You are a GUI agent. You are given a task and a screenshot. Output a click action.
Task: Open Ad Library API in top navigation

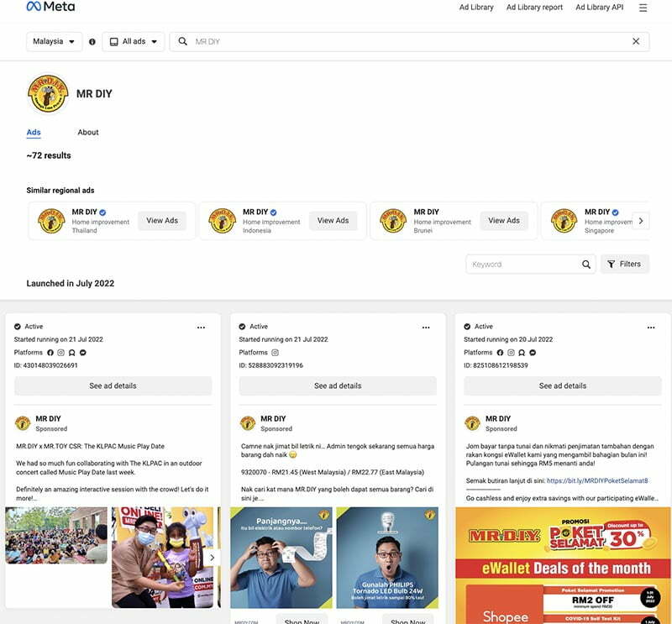600,8
